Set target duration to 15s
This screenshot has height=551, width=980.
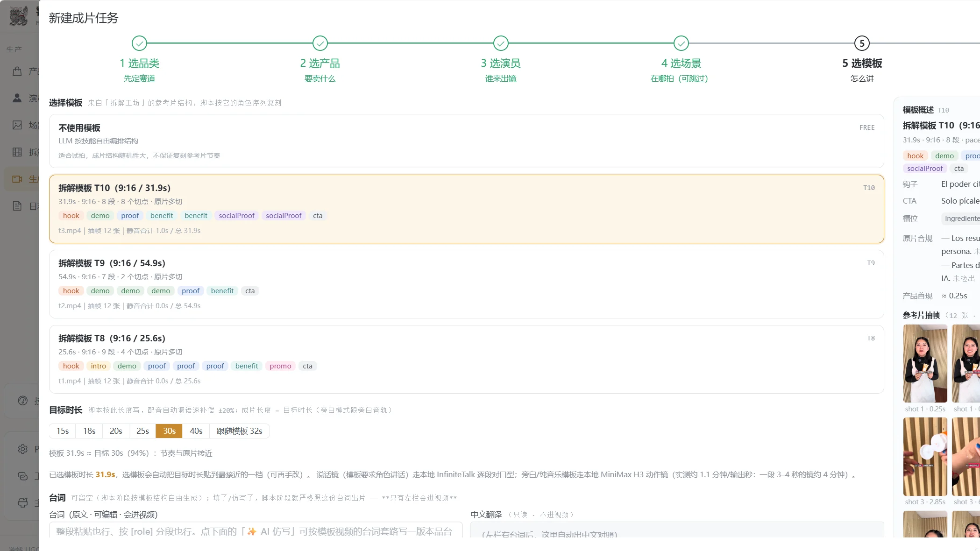pos(63,431)
